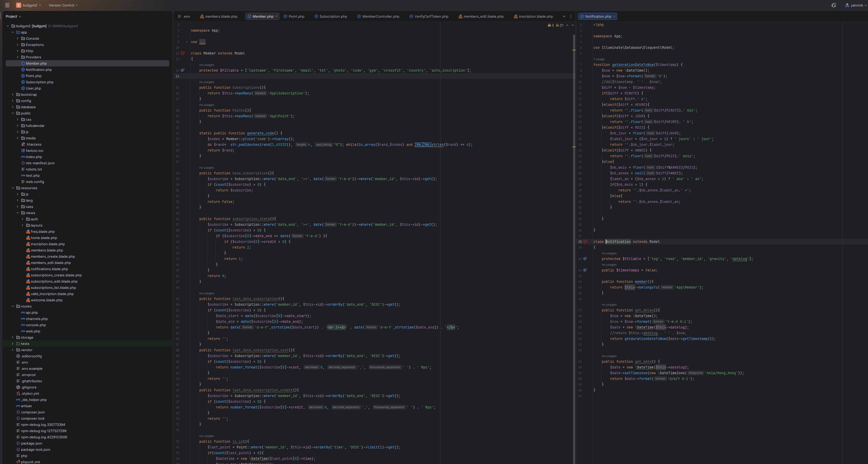Screen dimensions: 868x464
Task: Jump to next highlighted error arrow
Action: 572,25
